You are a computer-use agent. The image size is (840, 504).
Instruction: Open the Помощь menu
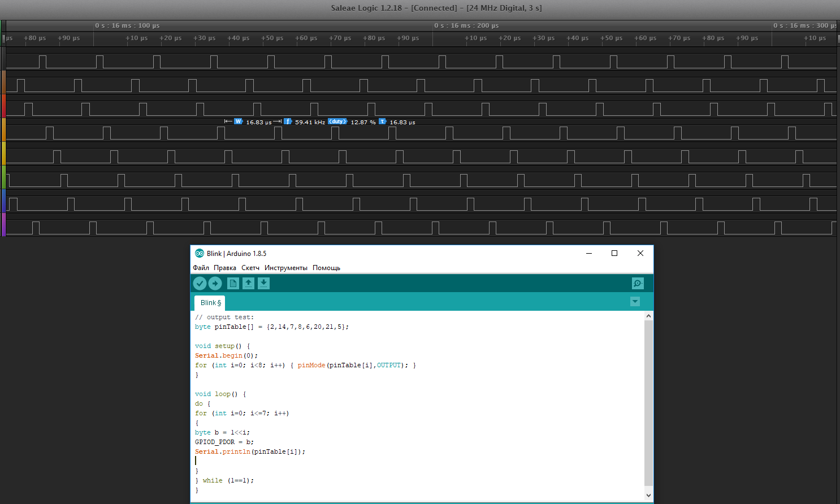coord(326,268)
